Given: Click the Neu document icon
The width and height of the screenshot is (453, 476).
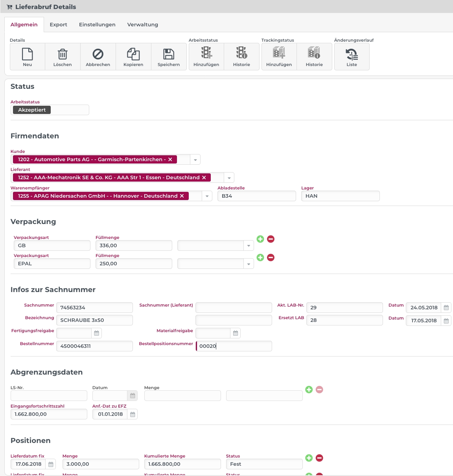Looking at the screenshot, I should (x=27, y=54).
